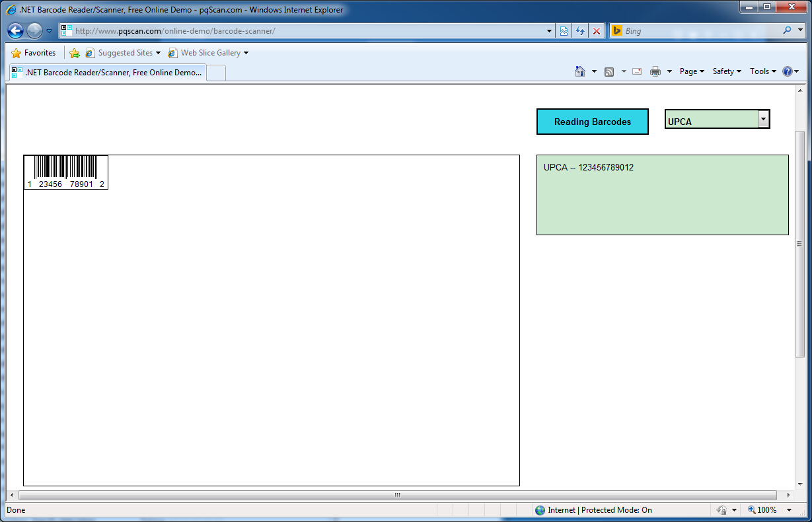Viewport: 812px width, 522px height.
Task: Refresh the page with the refresh icon
Action: [580, 31]
